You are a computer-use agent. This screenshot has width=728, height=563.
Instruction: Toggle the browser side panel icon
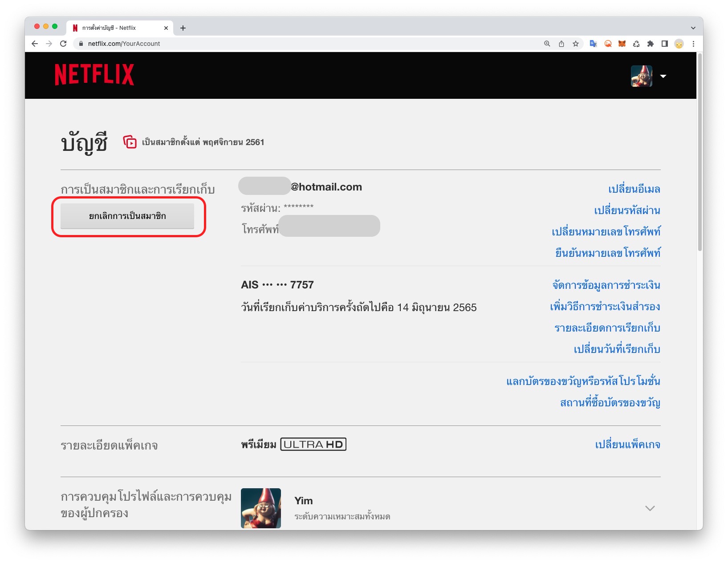pos(665,44)
